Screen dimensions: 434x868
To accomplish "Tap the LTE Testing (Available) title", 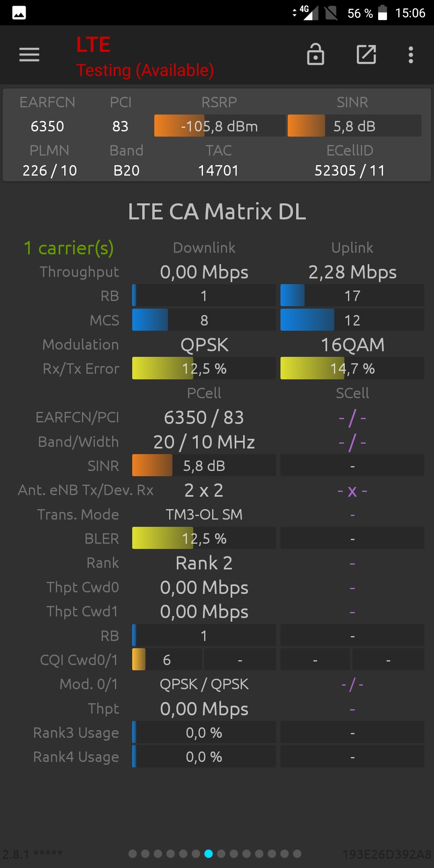I will click(145, 57).
